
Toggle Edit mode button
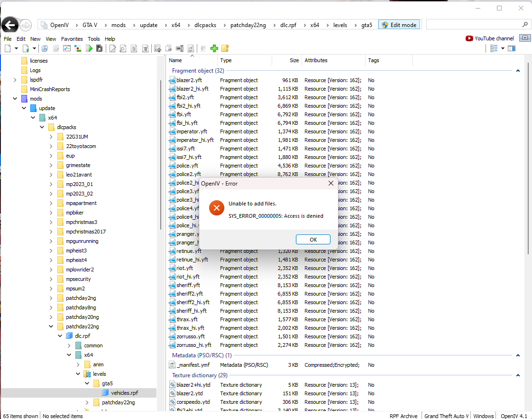tap(399, 25)
